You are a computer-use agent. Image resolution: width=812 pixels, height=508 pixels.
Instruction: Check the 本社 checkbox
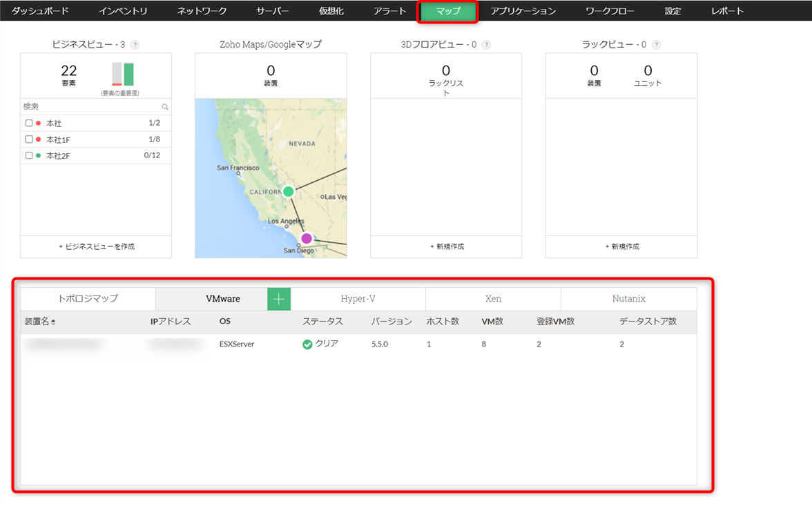(29, 124)
